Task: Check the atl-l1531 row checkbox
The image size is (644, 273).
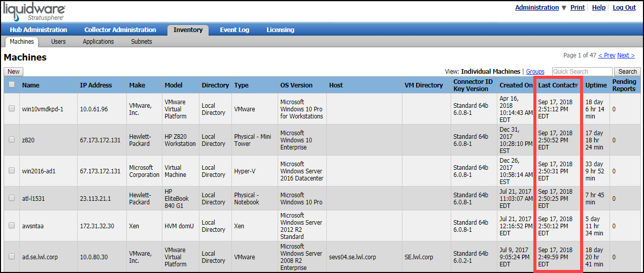Action: tap(12, 198)
